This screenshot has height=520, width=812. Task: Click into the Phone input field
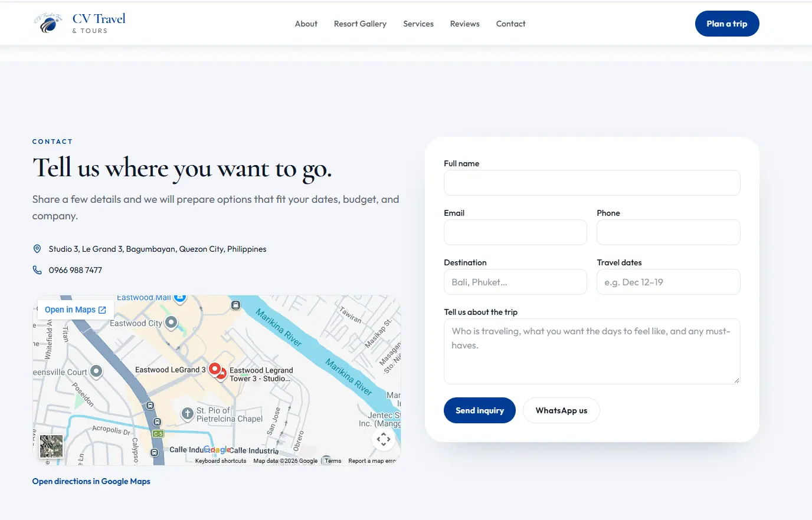point(669,232)
